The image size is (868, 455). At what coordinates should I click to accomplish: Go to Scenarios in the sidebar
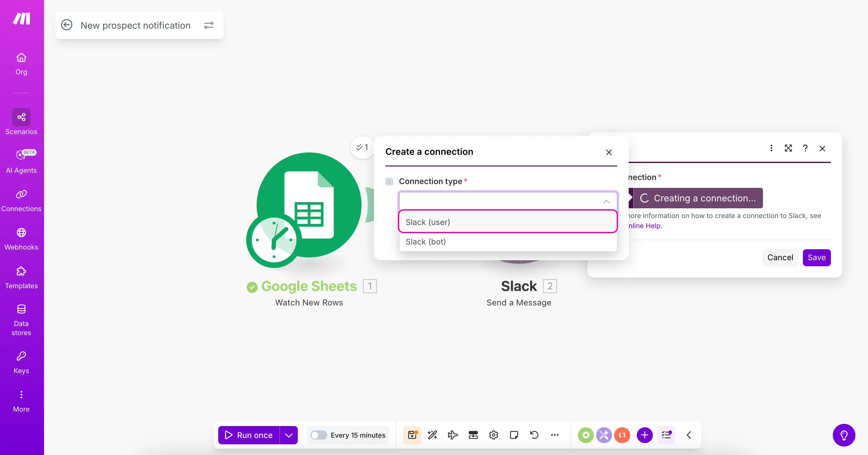coord(21,122)
